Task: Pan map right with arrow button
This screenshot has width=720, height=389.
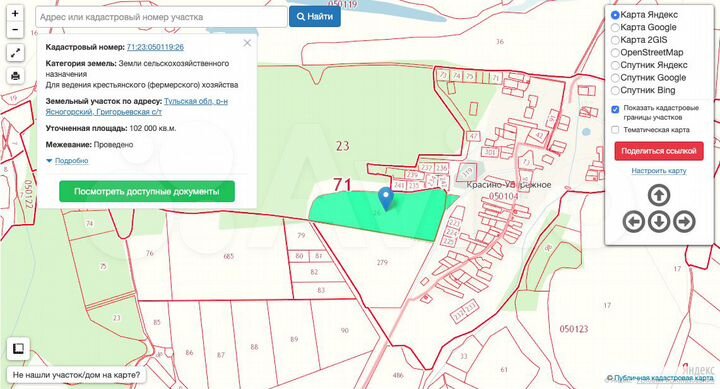Action: tap(684, 222)
